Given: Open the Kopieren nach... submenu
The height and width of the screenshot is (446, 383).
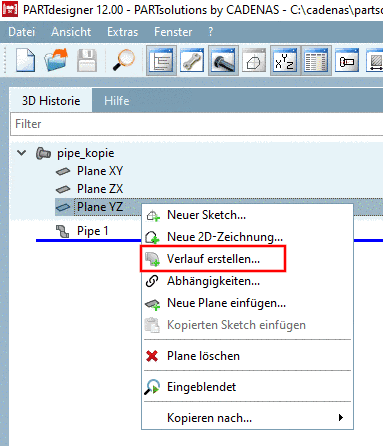Looking at the screenshot, I should pyautogui.click(x=247, y=418).
